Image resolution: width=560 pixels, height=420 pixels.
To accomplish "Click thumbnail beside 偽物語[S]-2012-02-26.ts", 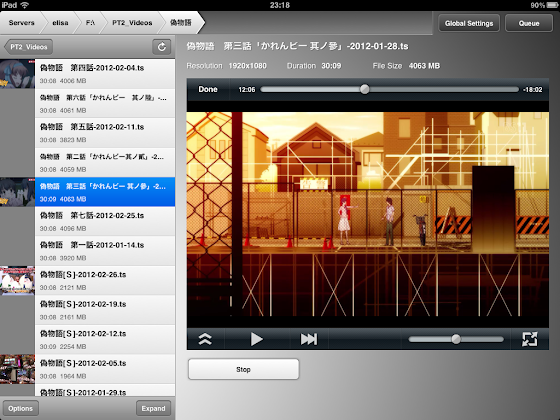I will pyautogui.click(x=17, y=281).
